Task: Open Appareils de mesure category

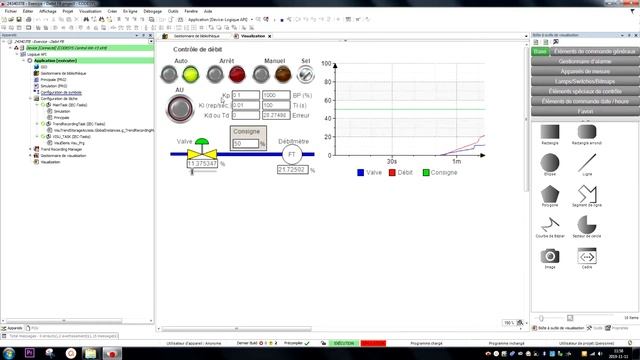Action: (x=585, y=71)
